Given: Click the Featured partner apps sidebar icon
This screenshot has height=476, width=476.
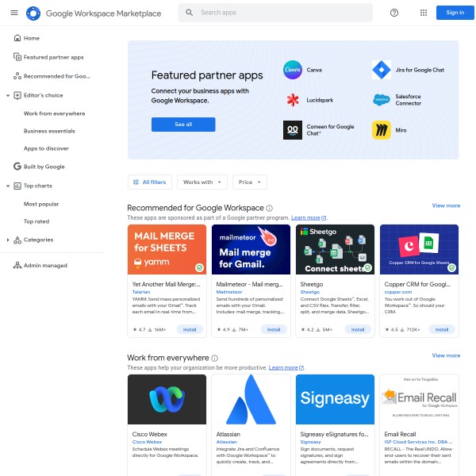Looking at the screenshot, I should point(17,57).
